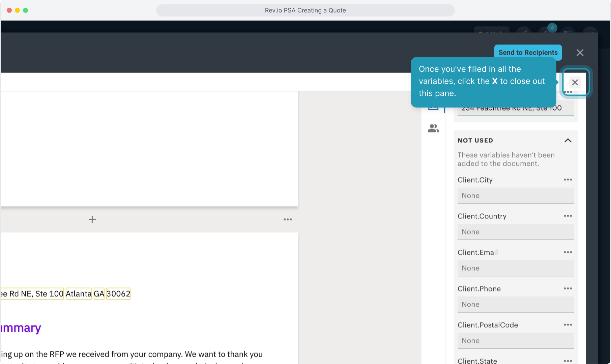Select the Client.Email value field

coord(516,268)
